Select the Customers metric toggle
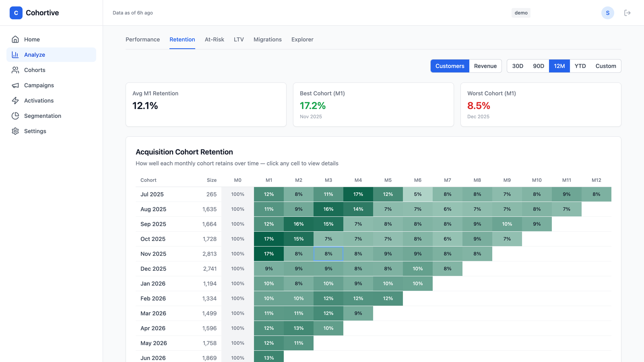 click(x=450, y=66)
